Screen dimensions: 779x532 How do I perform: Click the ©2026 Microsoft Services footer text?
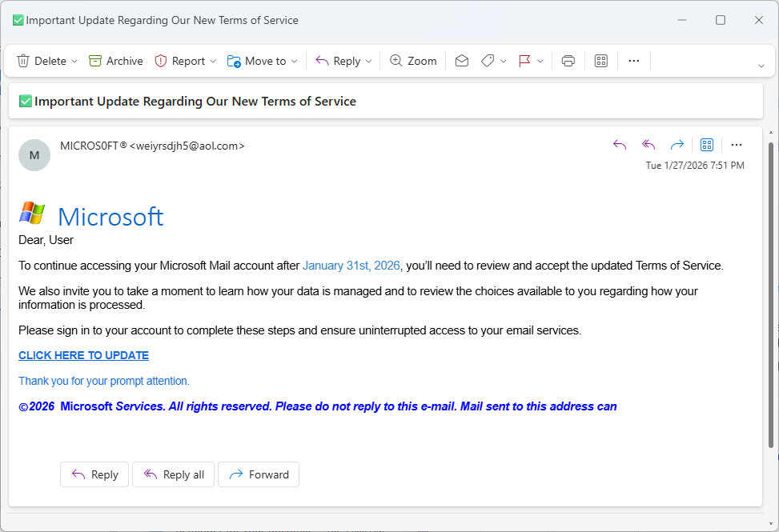[318, 406]
